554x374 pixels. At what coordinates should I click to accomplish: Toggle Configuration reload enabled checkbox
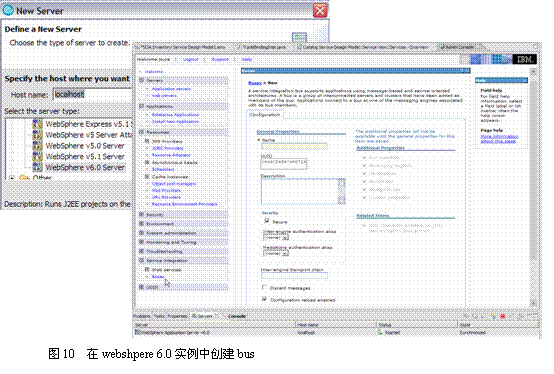(264, 299)
